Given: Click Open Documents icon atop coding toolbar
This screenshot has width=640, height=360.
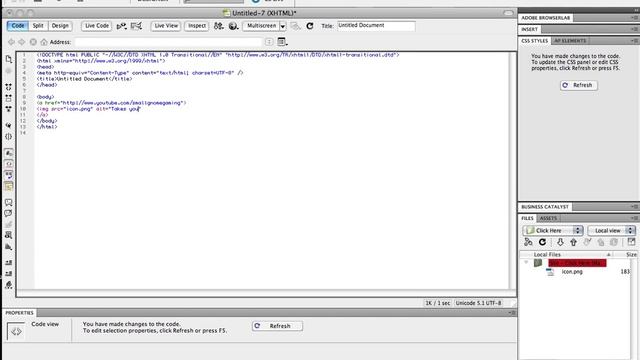Looking at the screenshot, I should [9, 60].
